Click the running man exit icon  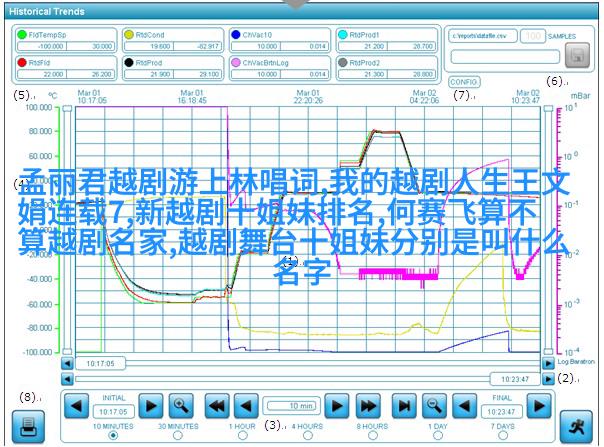[x=576, y=427]
